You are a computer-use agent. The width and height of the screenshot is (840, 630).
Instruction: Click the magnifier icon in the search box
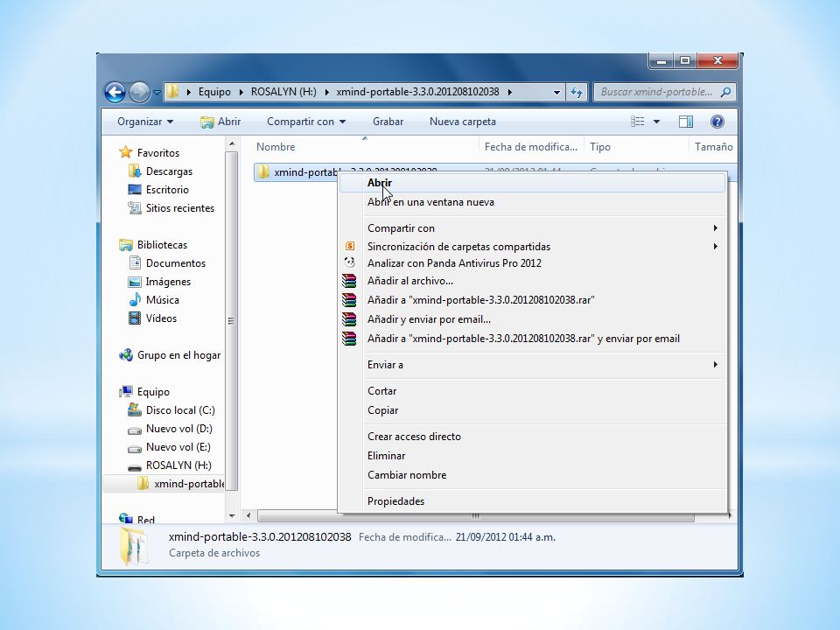pos(726,92)
